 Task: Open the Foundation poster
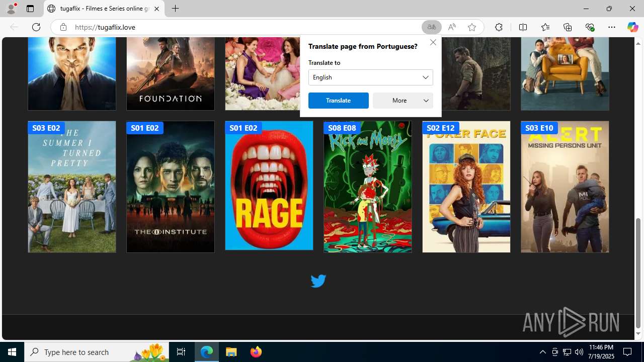point(171,73)
